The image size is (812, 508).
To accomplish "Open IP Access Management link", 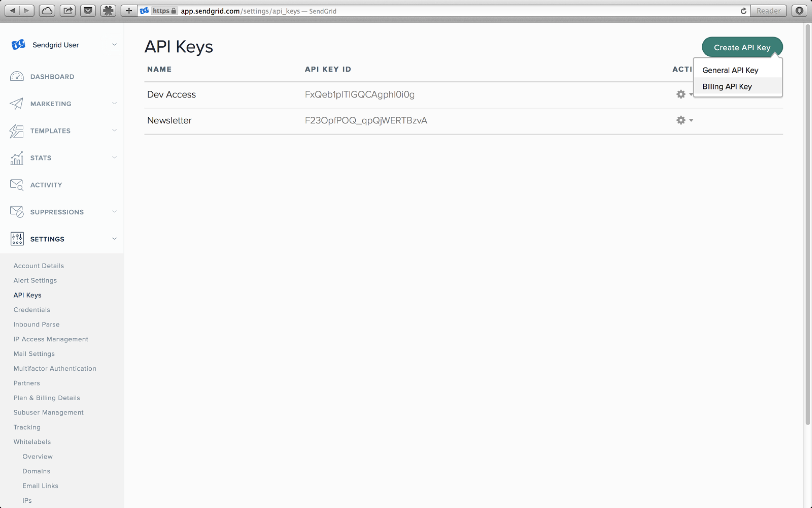I will point(51,339).
